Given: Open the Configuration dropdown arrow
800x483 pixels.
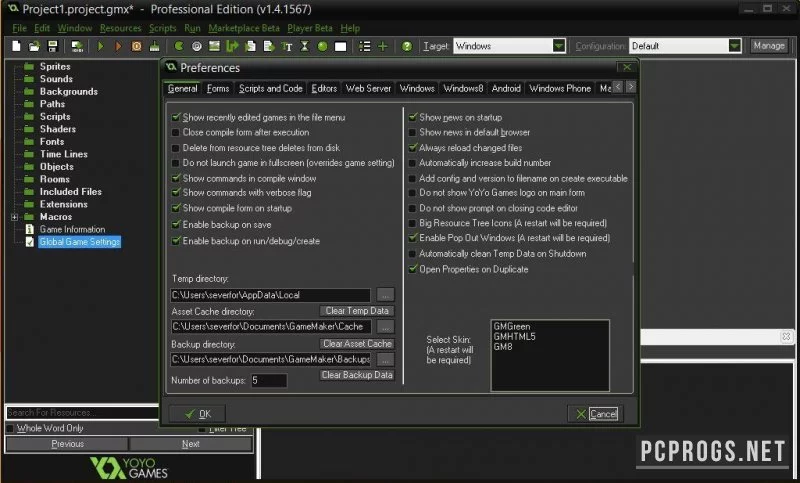Looking at the screenshot, I should 735,46.
